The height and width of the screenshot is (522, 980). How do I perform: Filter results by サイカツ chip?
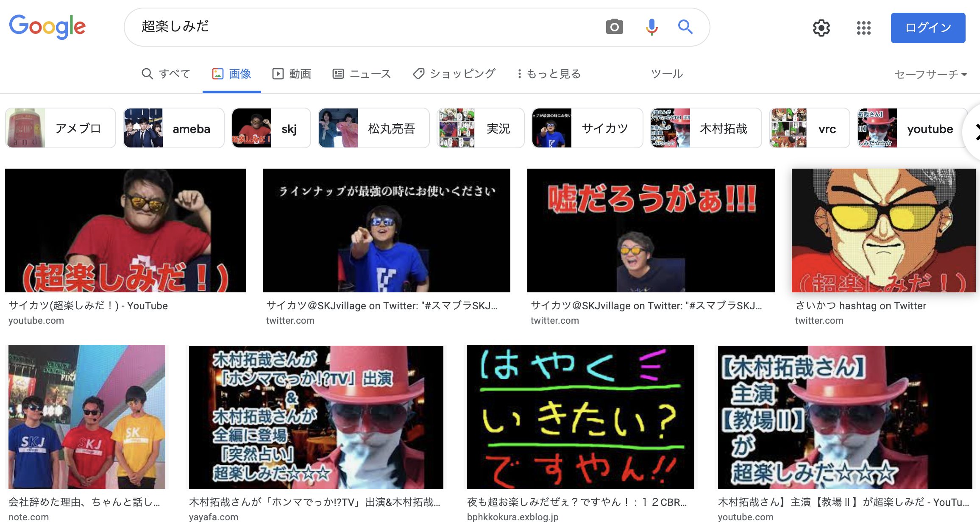[x=587, y=128]
